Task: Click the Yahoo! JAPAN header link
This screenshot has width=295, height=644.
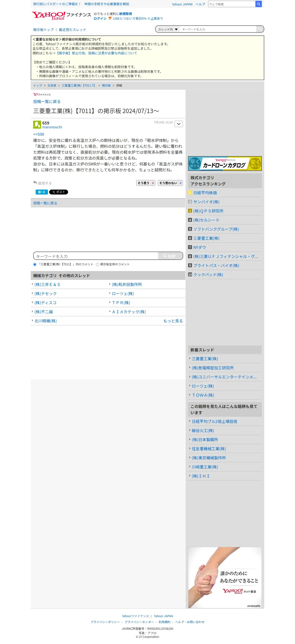Action: pos(182,4)
